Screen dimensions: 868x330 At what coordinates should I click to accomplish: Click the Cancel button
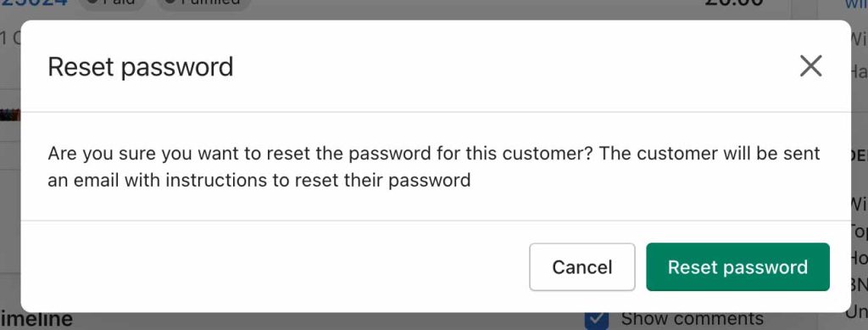coord(581,267)
